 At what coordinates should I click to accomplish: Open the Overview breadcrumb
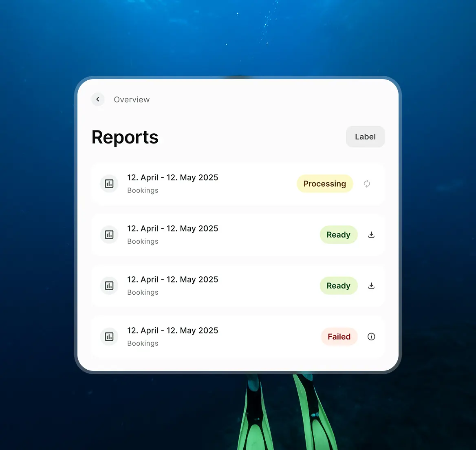(131, 99)
